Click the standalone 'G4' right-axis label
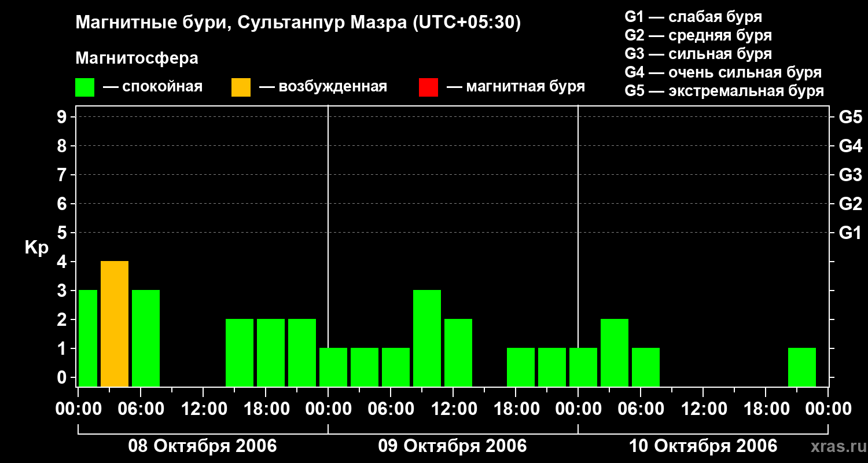 (x=850, y=146)
